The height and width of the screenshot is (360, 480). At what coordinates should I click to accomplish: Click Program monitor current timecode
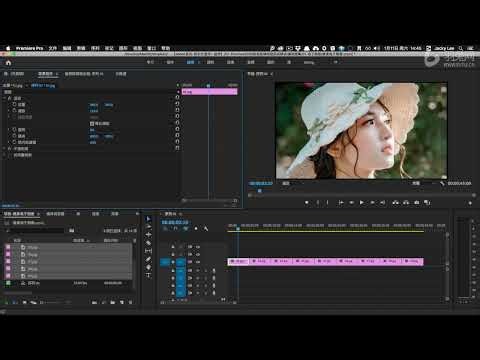point(261,183)
